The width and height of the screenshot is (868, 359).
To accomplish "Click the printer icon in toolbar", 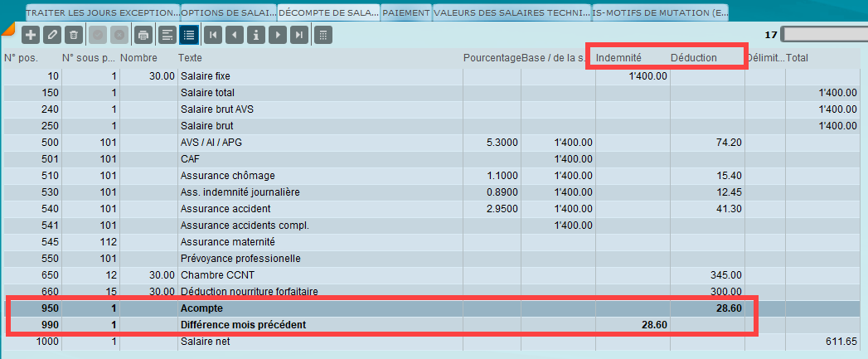I will [x=143, y=35].
